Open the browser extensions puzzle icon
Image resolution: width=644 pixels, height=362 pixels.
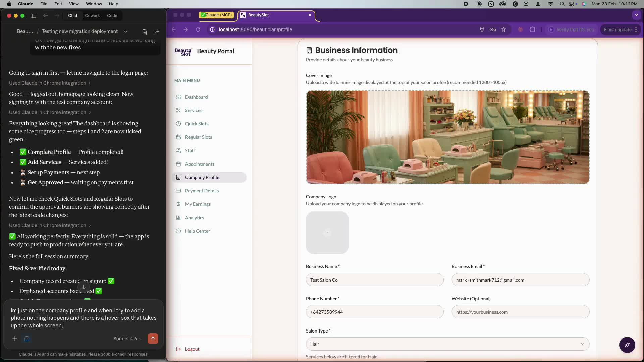click(532, 29)
